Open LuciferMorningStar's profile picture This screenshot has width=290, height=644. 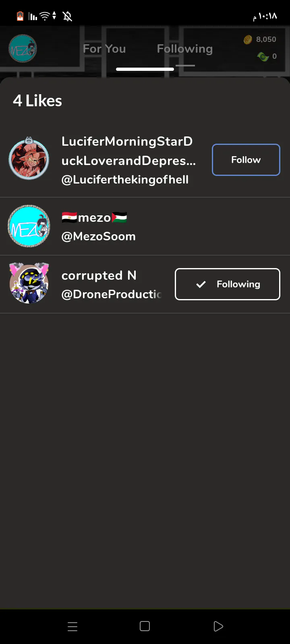(29, 159)
